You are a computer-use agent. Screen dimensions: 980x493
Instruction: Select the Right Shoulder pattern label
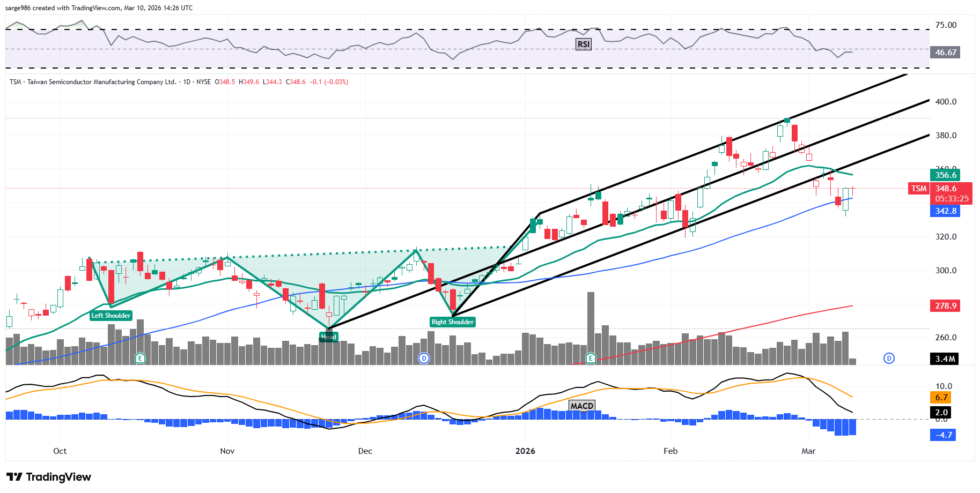[452, 322]
